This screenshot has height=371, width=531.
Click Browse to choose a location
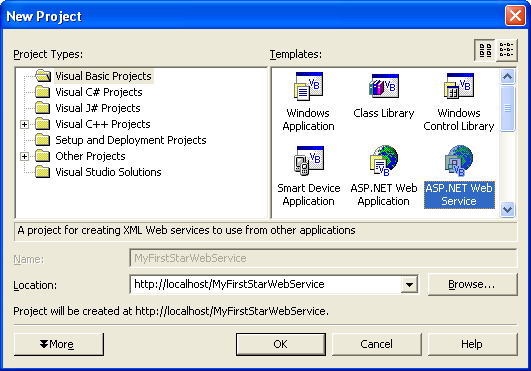point(472,284)
